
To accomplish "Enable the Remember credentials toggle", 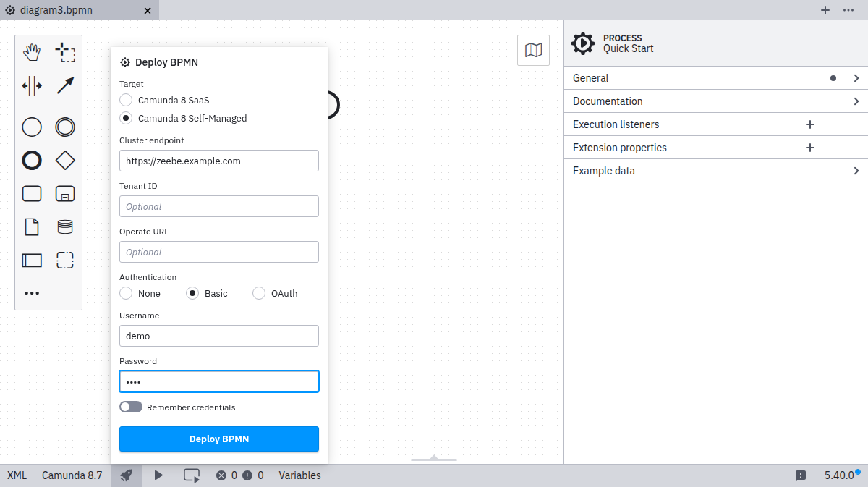I will [x=131, y=407].
